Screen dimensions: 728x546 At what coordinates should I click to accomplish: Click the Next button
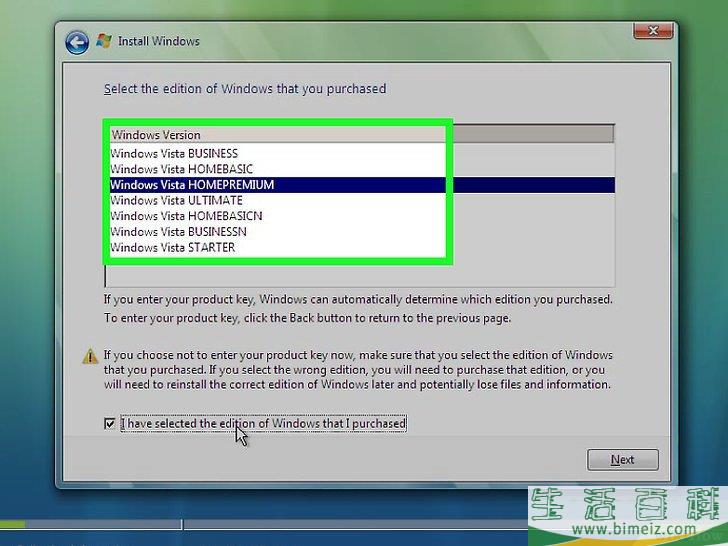(623, 460)
